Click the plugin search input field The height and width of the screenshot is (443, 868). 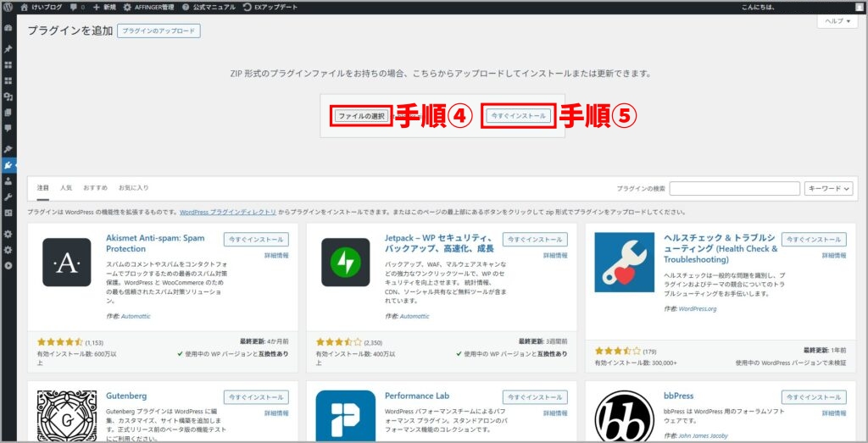tap(734, 189)
